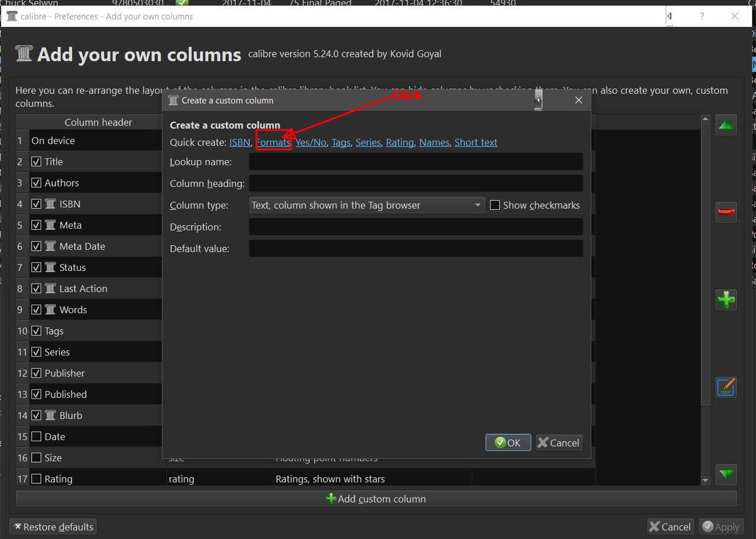
Task: Add column with green plus icon
Action: coord(726,300)
